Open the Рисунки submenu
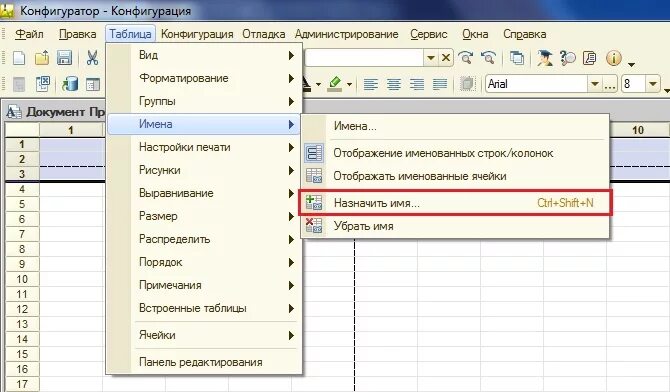The width and height of the screenshot is (670, 392). coord(205,170)
